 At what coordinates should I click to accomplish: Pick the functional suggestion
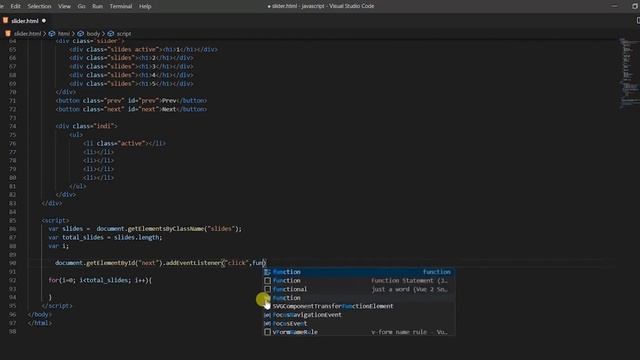pos(358,289)
